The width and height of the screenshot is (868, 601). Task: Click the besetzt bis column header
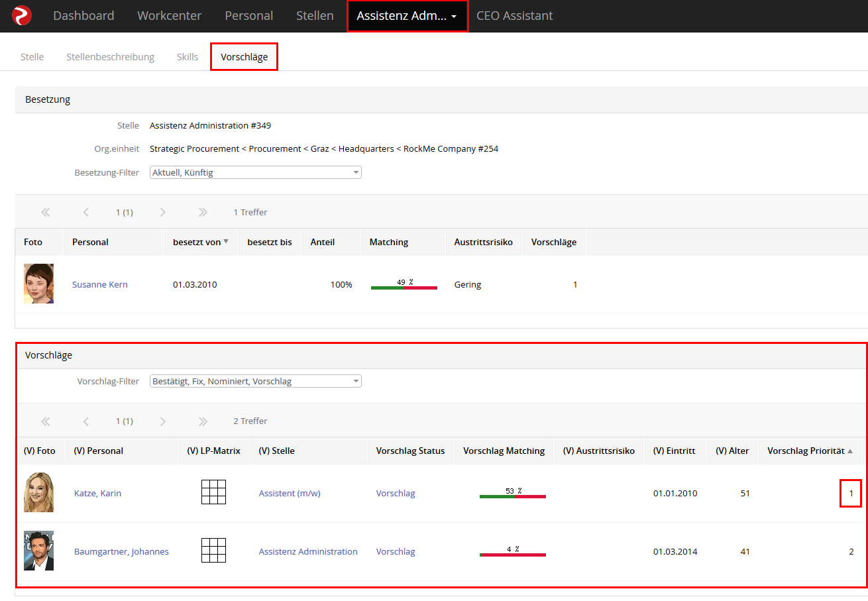click(x=270, y=242)
